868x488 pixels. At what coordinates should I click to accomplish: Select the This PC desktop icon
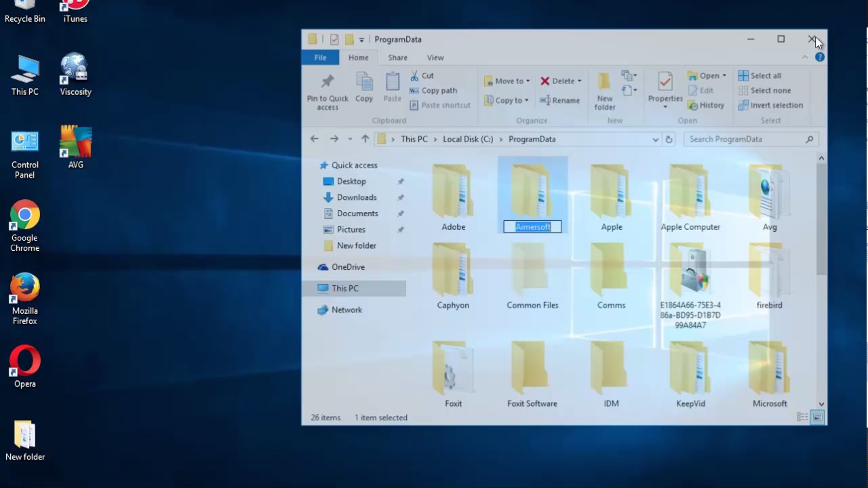coord(25,75)
